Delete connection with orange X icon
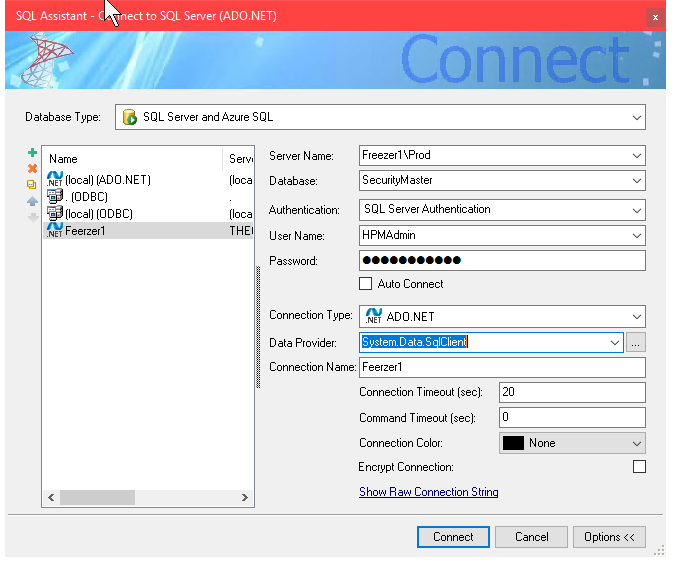The width and height of the screenshot is (685, 566). (x=32, y=169)
